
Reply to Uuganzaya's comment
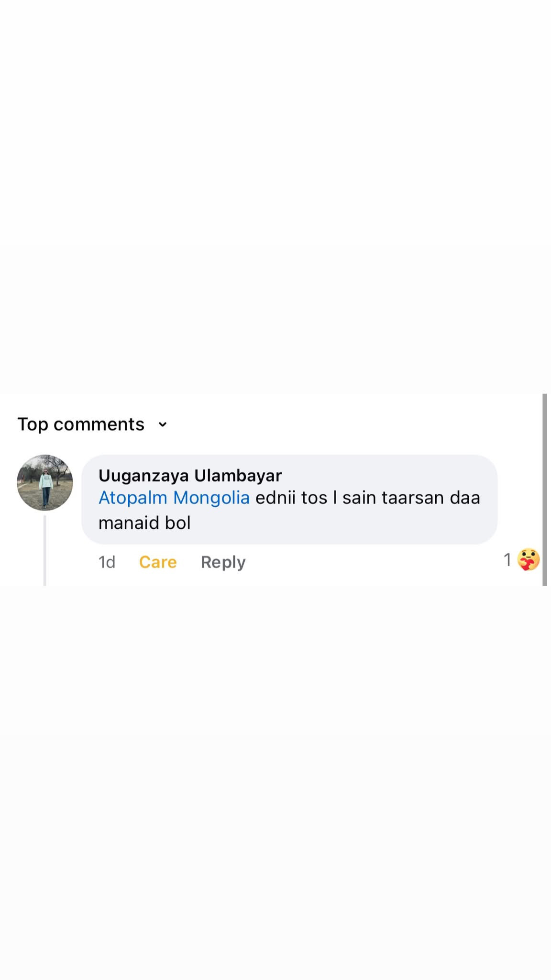pos(223,562)
